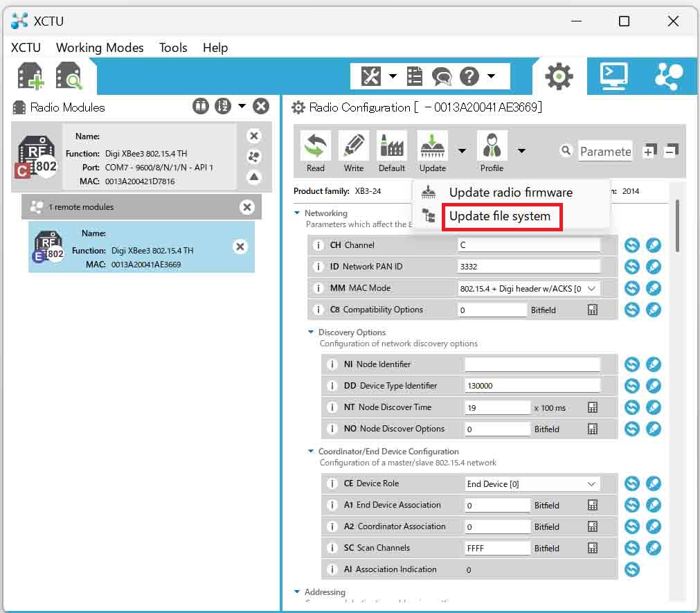
Task: Click the expand all sections icon
Action: pyautogui.click(x=649, y=151)
